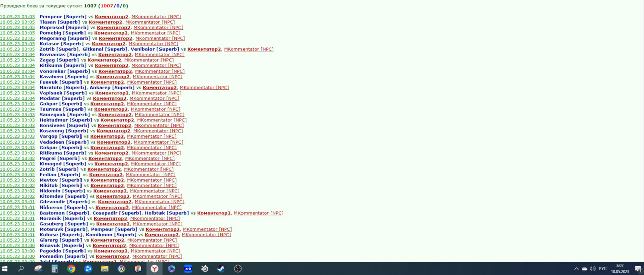Click MKommentator [NPC] in the Nidneron row
This screenshot has width=644, height=275.
pos(156,208)
